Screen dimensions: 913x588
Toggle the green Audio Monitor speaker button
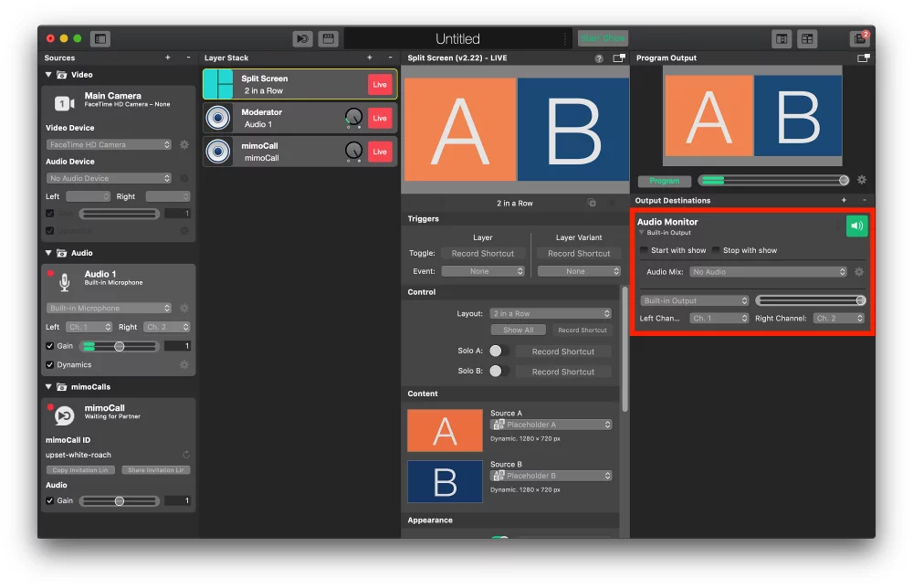coord(856,226)
